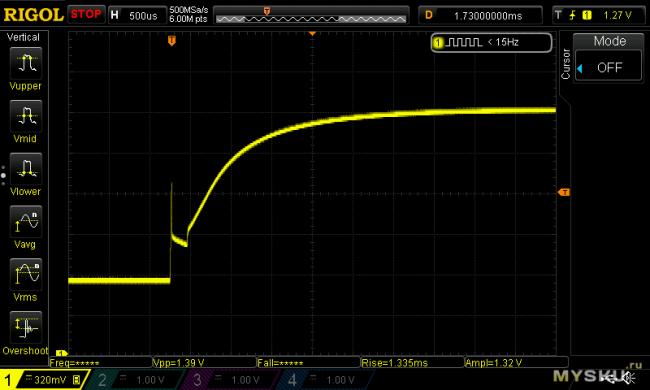Enable channel 2 display

(135, 380)
